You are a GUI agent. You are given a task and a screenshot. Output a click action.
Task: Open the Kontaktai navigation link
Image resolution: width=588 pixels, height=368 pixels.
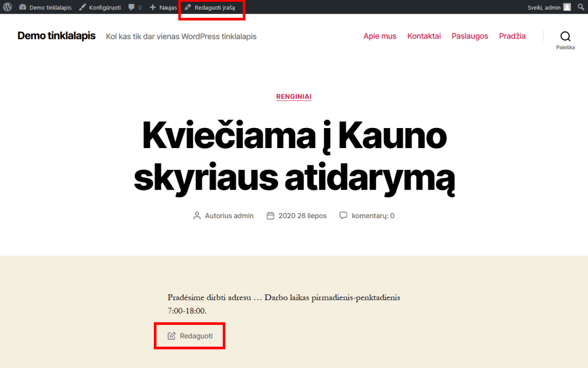(424, 36)
